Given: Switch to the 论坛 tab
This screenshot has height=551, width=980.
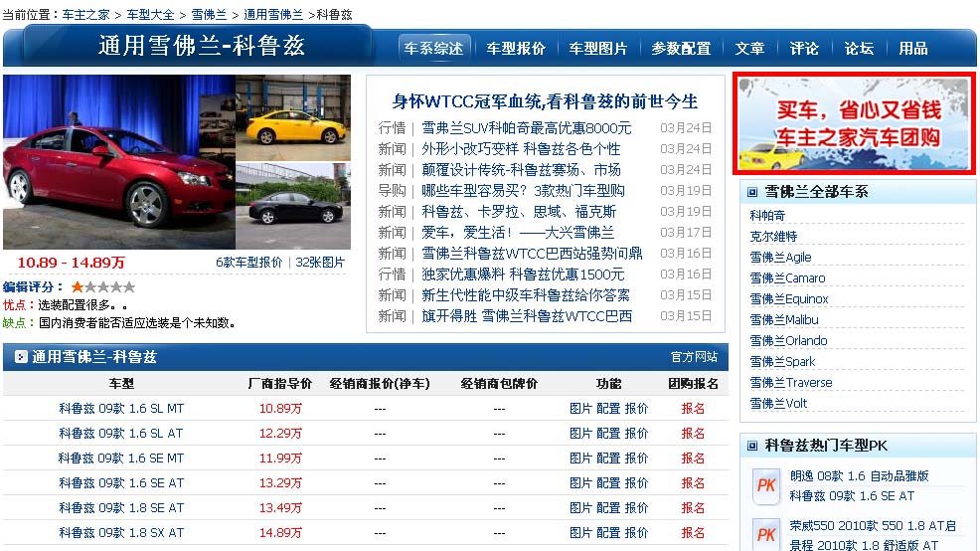Looking at the screenshot, I should pos(859,48).
